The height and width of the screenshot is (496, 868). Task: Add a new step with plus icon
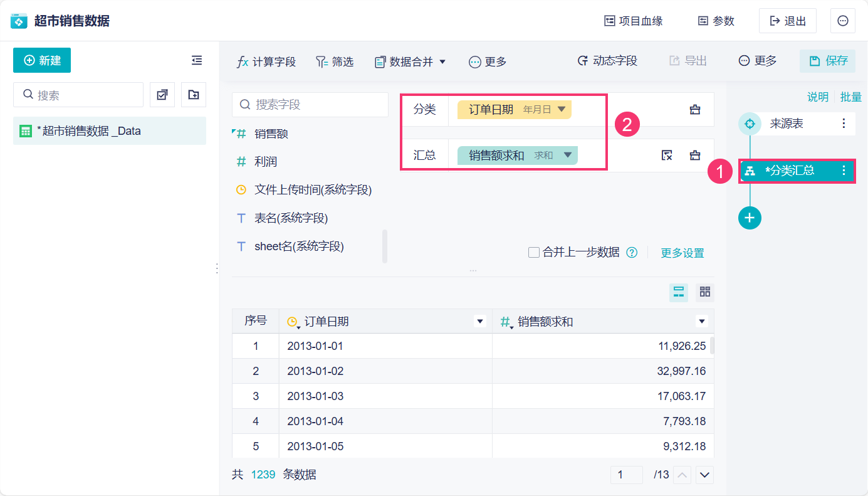click(750, 218)
